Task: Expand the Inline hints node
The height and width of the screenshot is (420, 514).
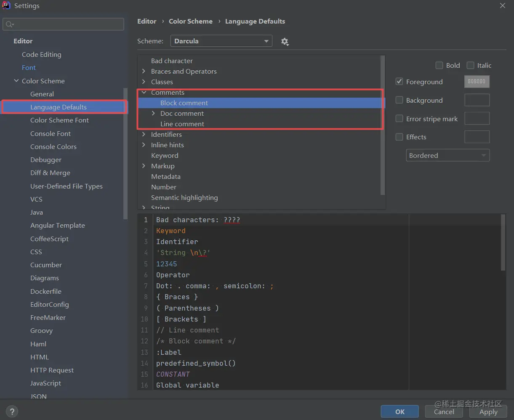Action: tap(144, 145)
